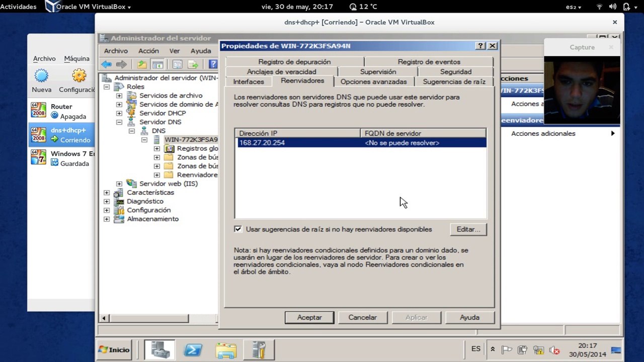Click the question mark button in Propiedades title bar
This screenshot has width=644, height=362.
(480, 46)
